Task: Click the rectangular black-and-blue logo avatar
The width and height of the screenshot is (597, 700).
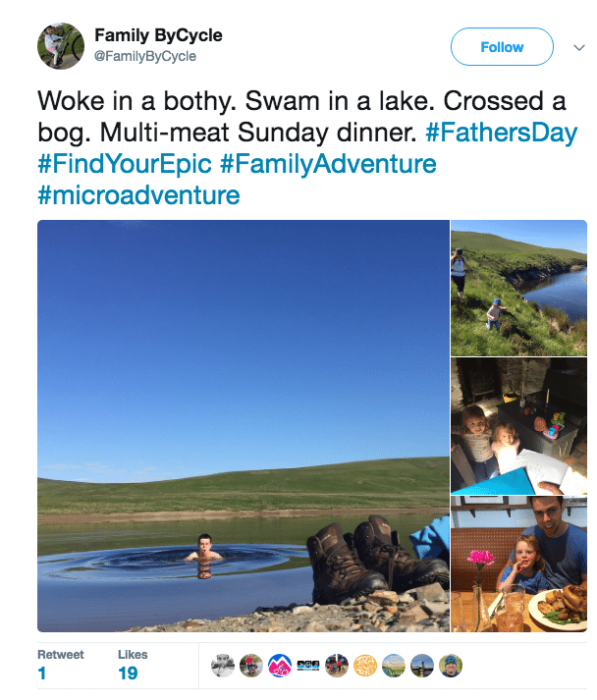Action: coord(308,666)
